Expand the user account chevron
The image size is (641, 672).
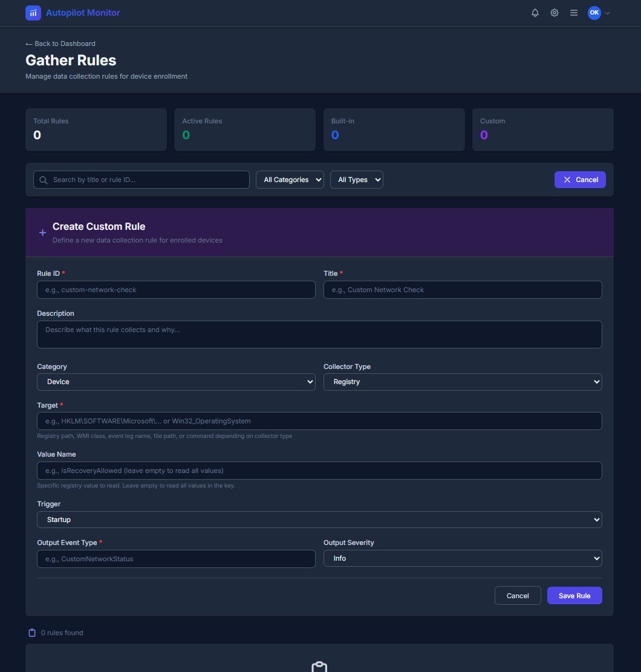pyautogui.click(x=607, y=13)
